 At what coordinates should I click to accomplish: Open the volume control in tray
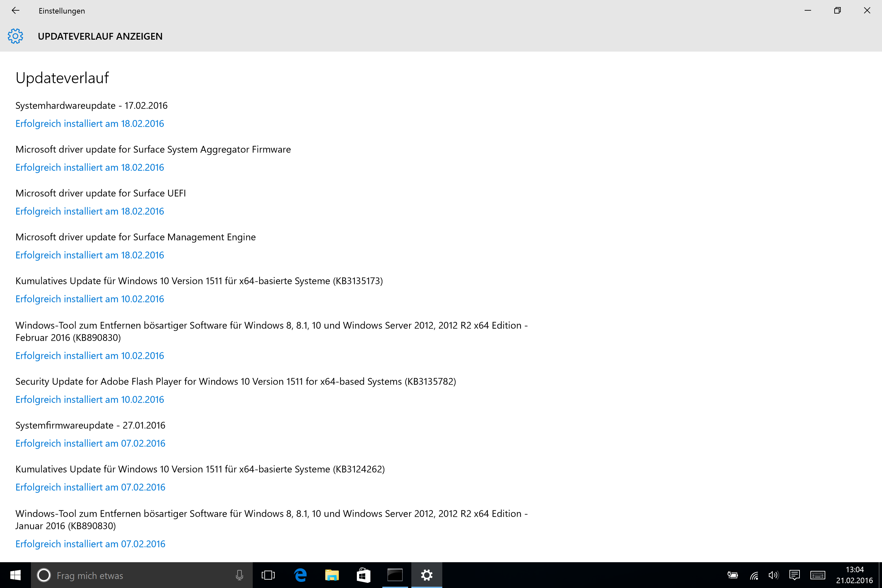(773, 575)
